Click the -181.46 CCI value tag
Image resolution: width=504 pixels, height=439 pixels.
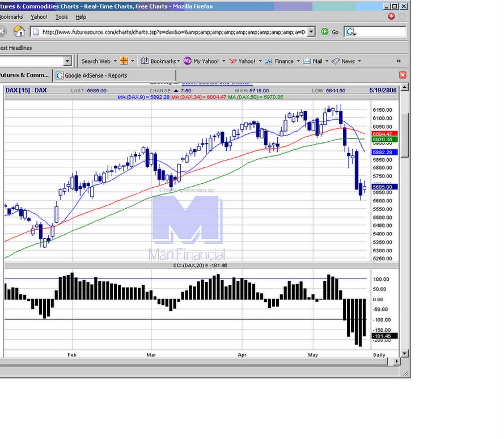[385, 336]
